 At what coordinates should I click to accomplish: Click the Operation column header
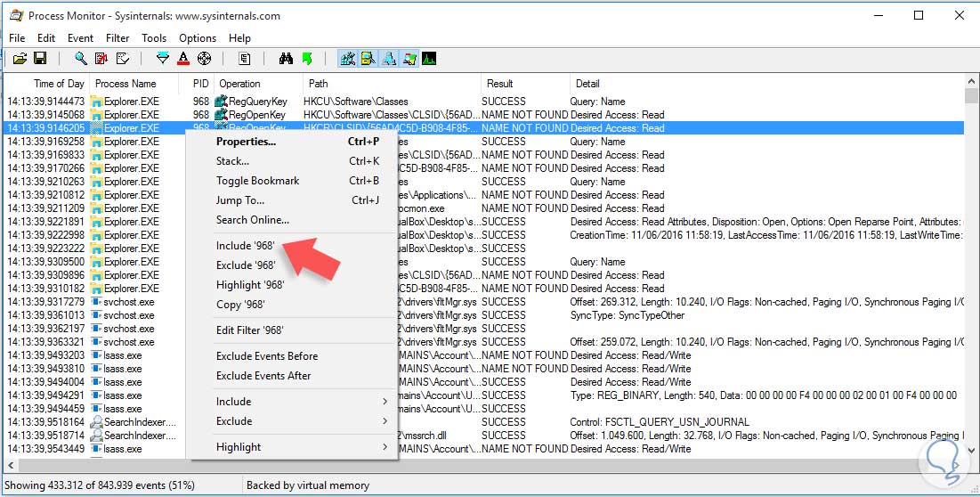(258, 84)
